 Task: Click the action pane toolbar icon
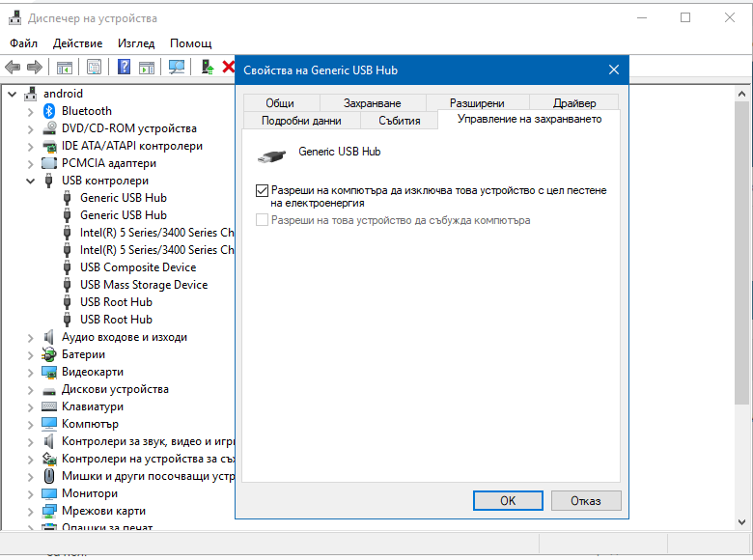coord(147,68)
